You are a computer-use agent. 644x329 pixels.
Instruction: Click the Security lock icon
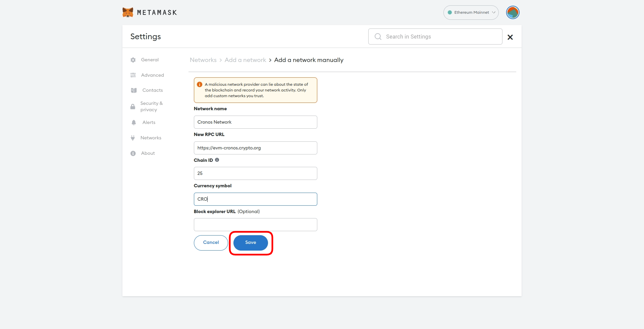[133, 107]
